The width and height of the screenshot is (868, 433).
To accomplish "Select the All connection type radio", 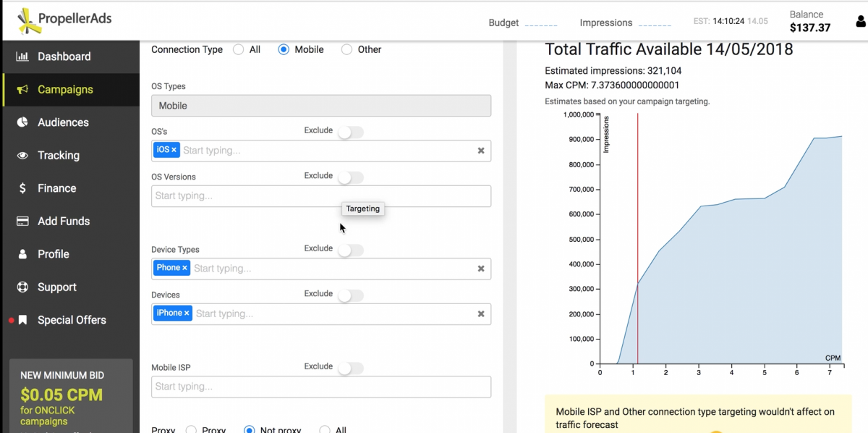I will click(238, 50).
